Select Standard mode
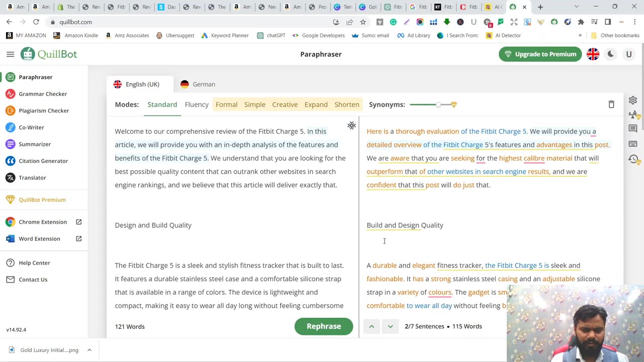This screenshot has width=644, height=362. pyautogui.click(x=162, y=105)
